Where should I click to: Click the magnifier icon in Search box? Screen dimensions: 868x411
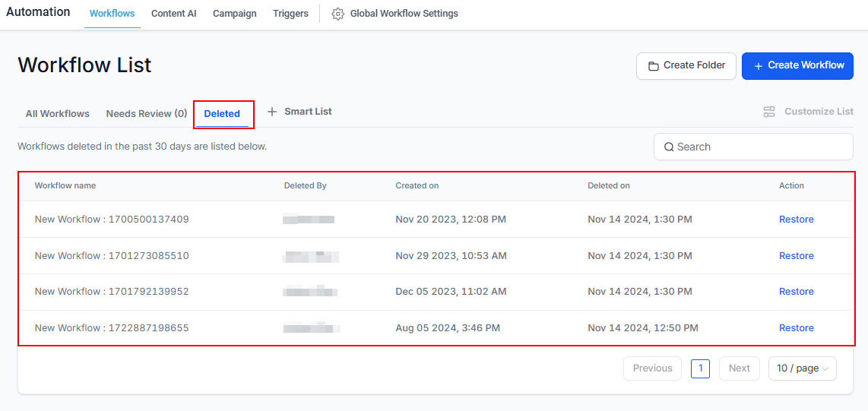(x=669, y=147)
